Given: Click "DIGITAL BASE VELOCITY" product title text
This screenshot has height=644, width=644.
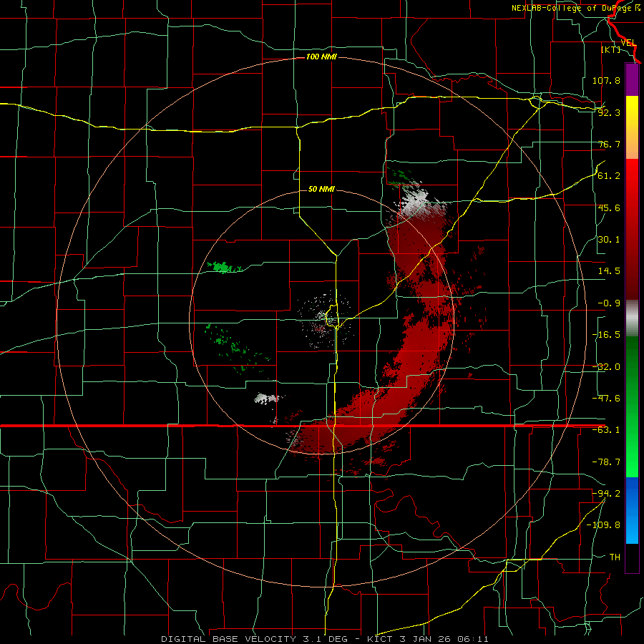Looking at the screenshot, I should coord(228,639).
